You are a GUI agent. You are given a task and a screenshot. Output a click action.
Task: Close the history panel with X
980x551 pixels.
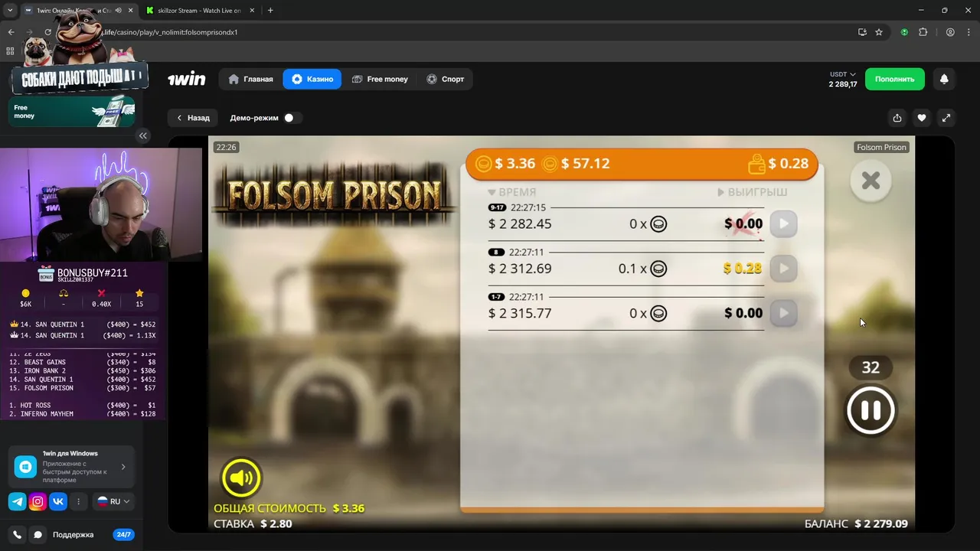click(x=871, y=181)
